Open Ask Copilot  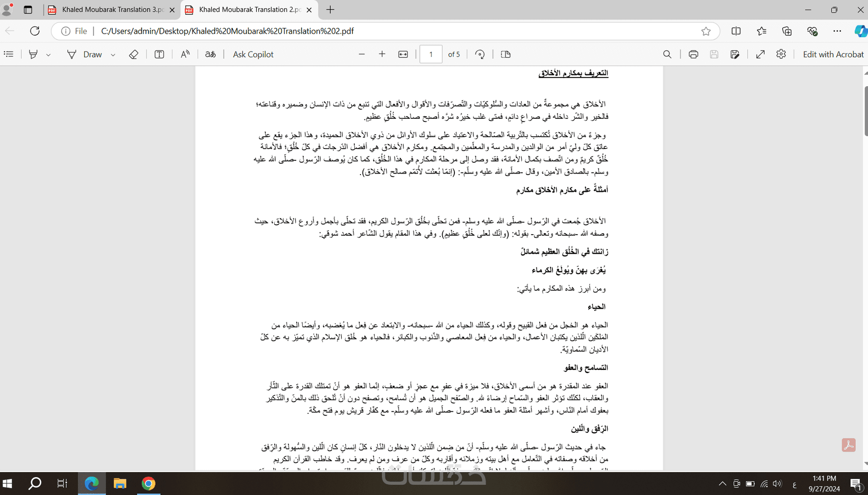click(x=253, y=54)
